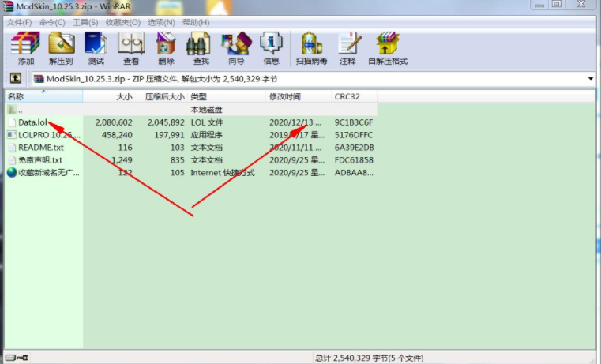The image size is (601, 364).
Task: Click the 查找 (Find) binoculars icon
Action: pos(201,47)
